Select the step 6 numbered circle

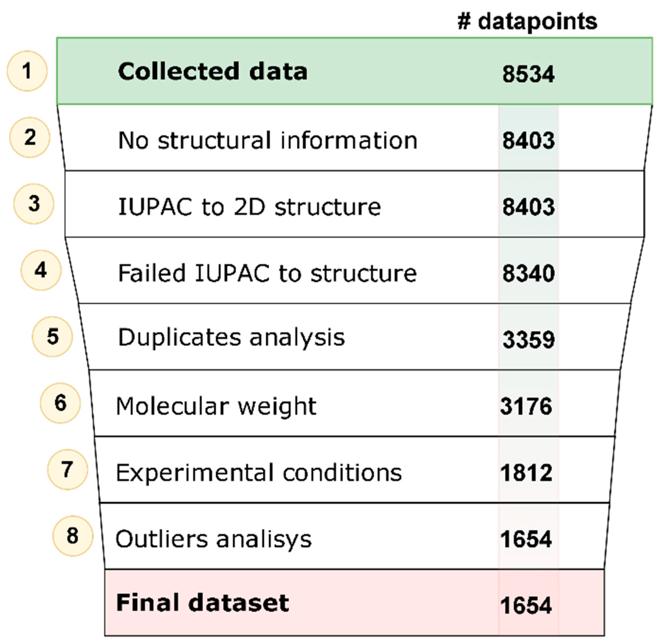61,403
